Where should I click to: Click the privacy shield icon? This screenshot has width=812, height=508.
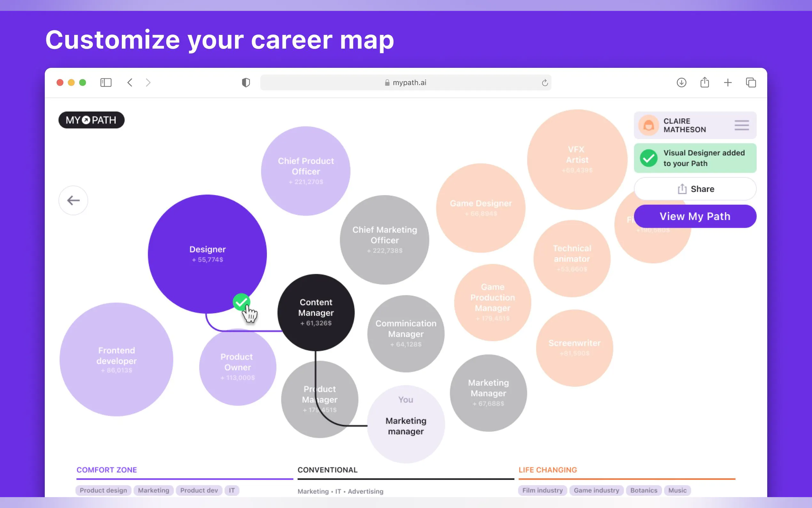246,82
